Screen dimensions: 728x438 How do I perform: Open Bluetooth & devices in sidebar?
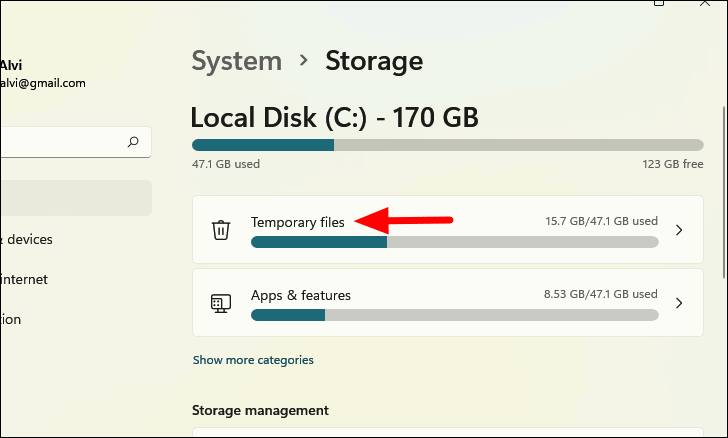tap(28, 239)
